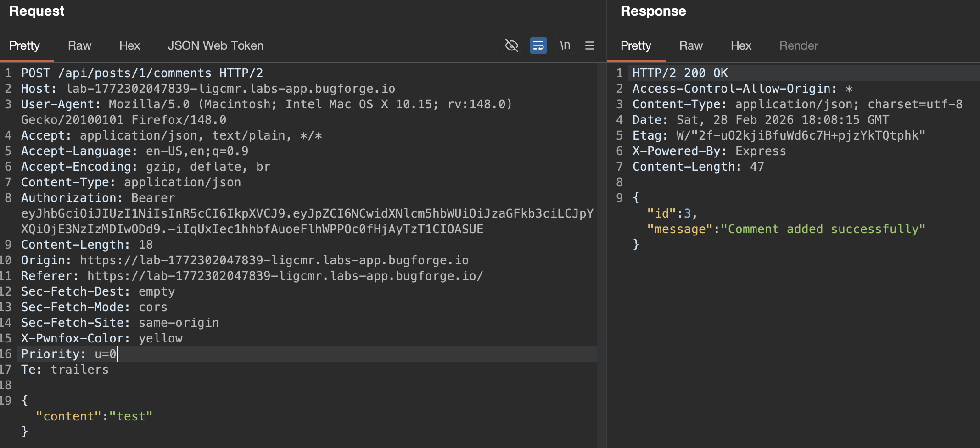Screen dimensions: 980x448
Task: Open the request hamburger options menu
Action: 590,45
